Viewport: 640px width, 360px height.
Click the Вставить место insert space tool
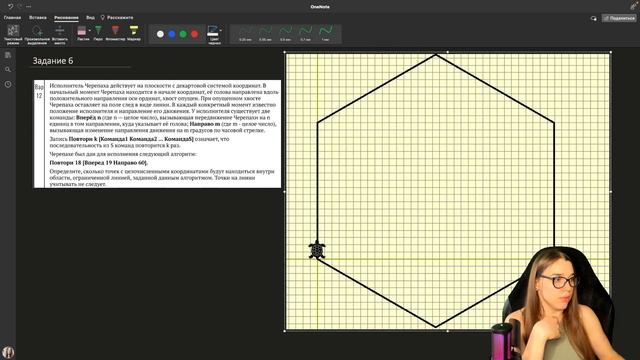pos(60,34)
